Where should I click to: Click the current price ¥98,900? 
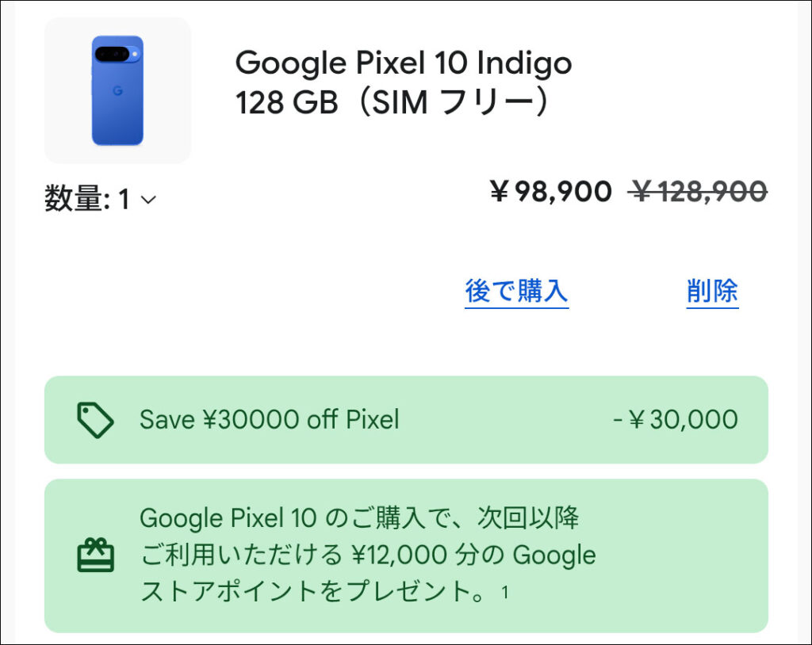[550, 192]
